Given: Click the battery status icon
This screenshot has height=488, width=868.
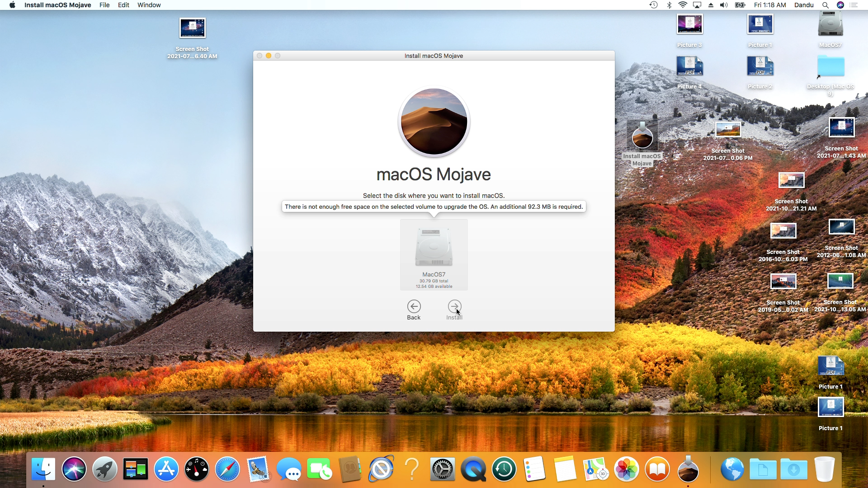Looking at the screenshot, I should coord(740,5).
